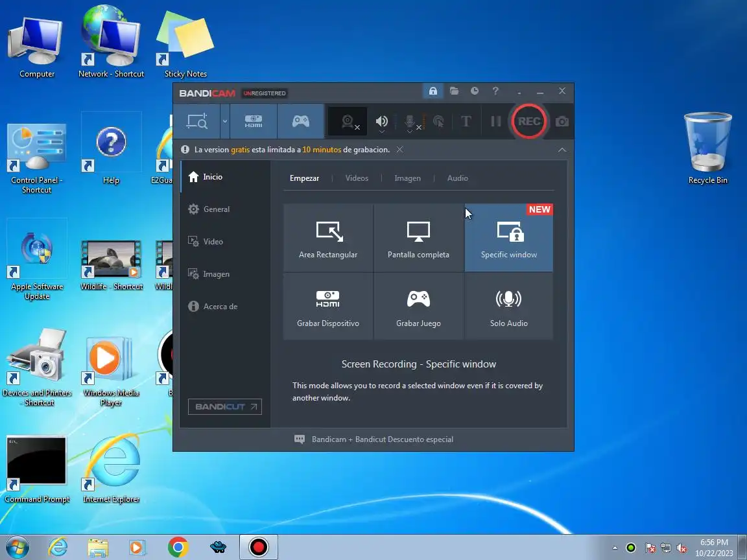Click the UNREGISTERED badge in the title bar
Screen dimensions: 747x560
(265, 93)
